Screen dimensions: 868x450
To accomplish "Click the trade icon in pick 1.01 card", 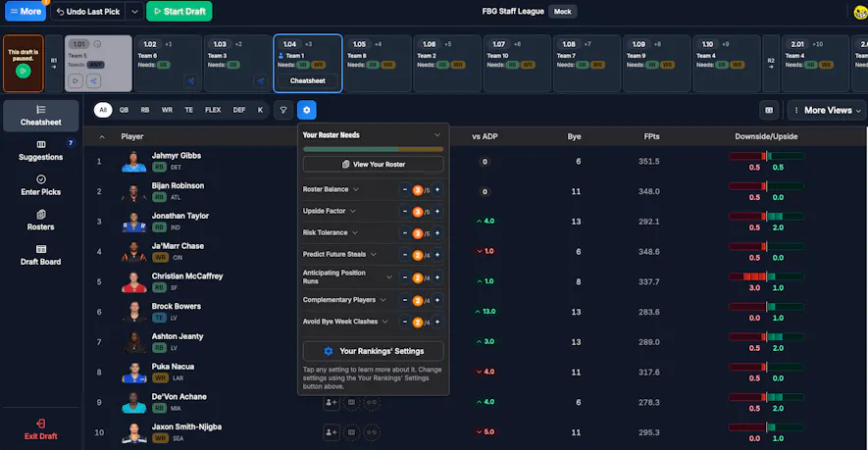I will point(93,81).
